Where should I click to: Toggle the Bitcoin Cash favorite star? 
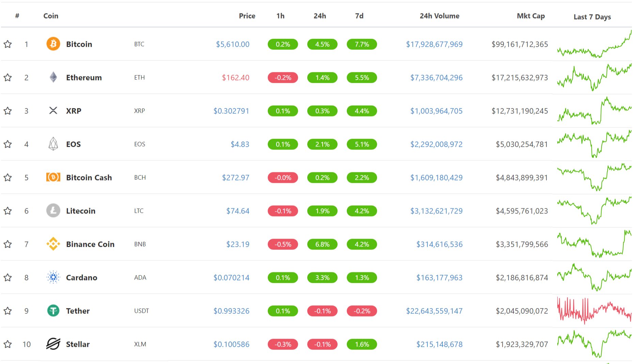(x=8, y=177)
